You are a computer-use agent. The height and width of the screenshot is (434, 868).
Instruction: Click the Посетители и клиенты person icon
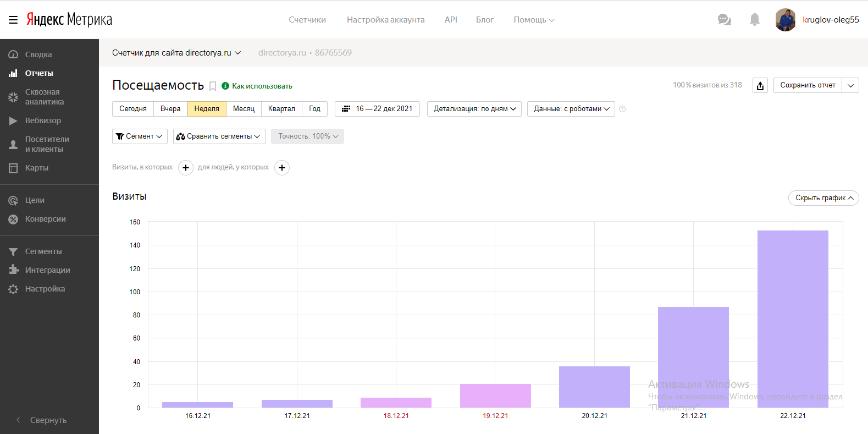pyautogui.click(x=13, y=144)
